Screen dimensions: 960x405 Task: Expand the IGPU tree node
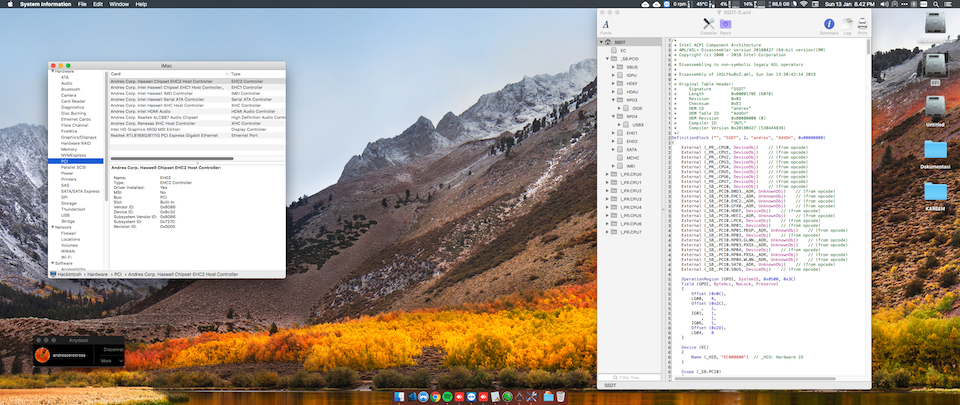(x=613, y=75)
